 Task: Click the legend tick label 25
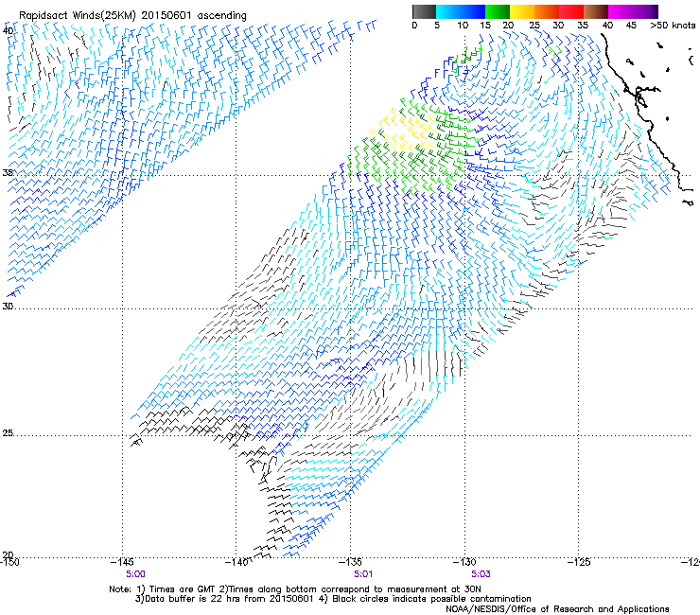click(534, 26)
